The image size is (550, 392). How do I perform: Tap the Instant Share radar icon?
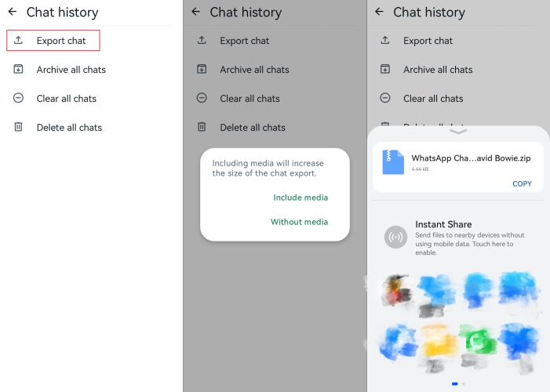pyautogui.click(x=395, y=237)
